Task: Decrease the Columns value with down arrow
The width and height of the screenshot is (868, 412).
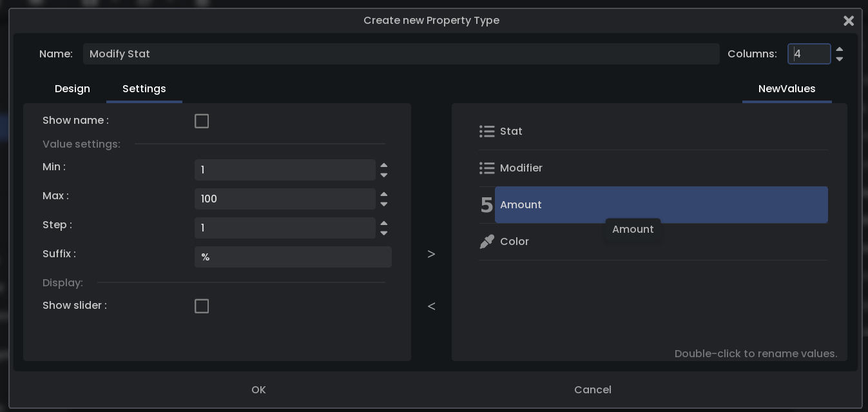Action: pos(839,59)
